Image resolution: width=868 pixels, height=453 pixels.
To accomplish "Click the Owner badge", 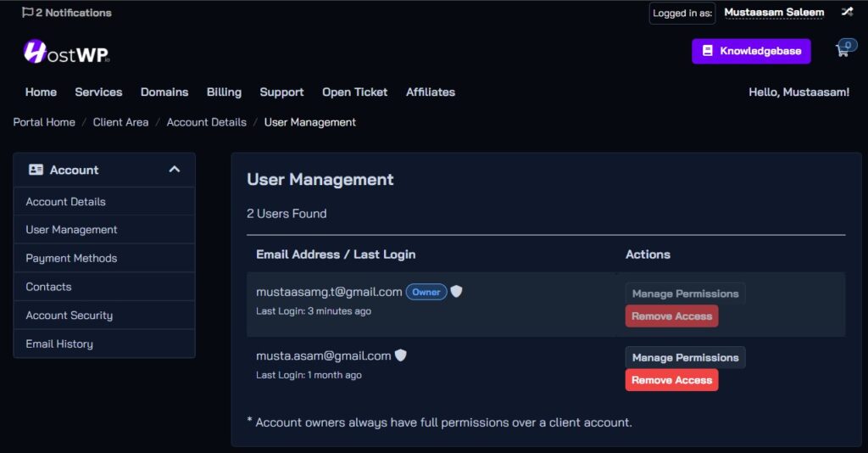I will click(426, 292).
